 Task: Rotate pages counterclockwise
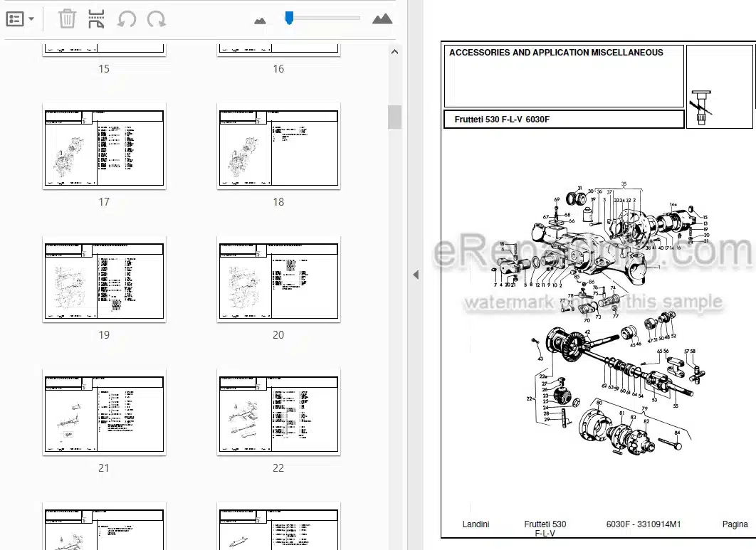click(127, 20)
